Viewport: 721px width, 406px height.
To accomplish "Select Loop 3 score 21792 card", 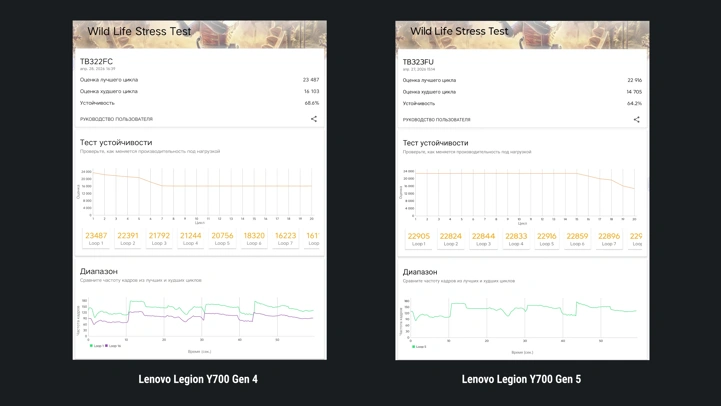I will point(159,238).
